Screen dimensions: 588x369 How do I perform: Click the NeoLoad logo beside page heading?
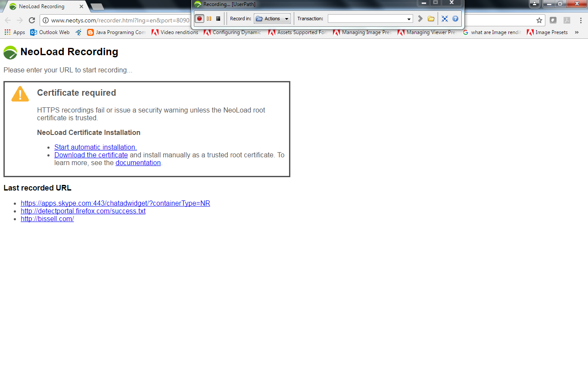[x=10, y=52]
